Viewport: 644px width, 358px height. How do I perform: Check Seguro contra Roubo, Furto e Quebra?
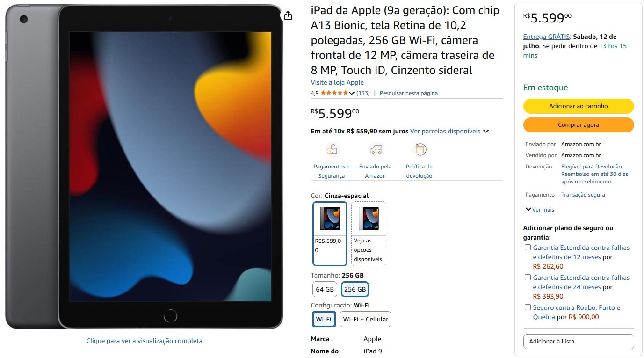tap(528, 307)
